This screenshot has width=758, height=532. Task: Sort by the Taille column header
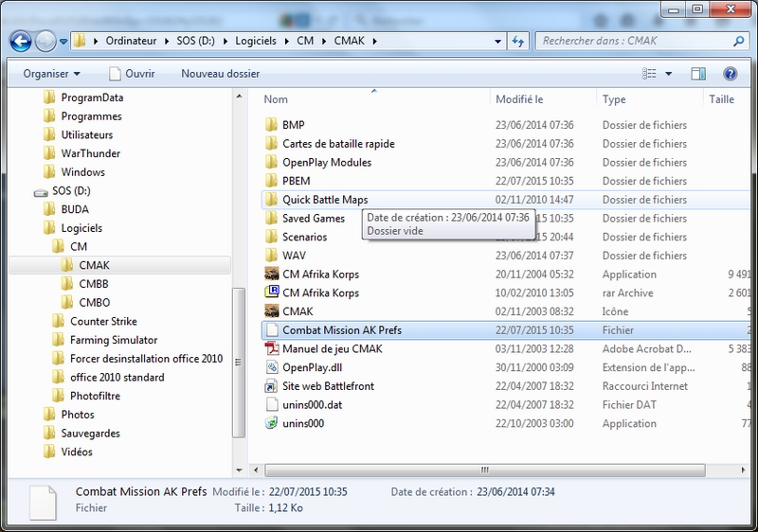point(721,99)
